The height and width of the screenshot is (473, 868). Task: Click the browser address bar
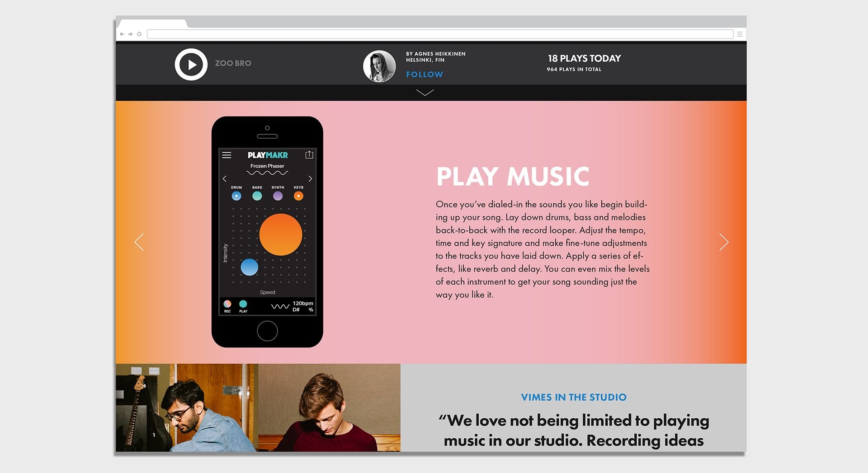pos(440,34)
